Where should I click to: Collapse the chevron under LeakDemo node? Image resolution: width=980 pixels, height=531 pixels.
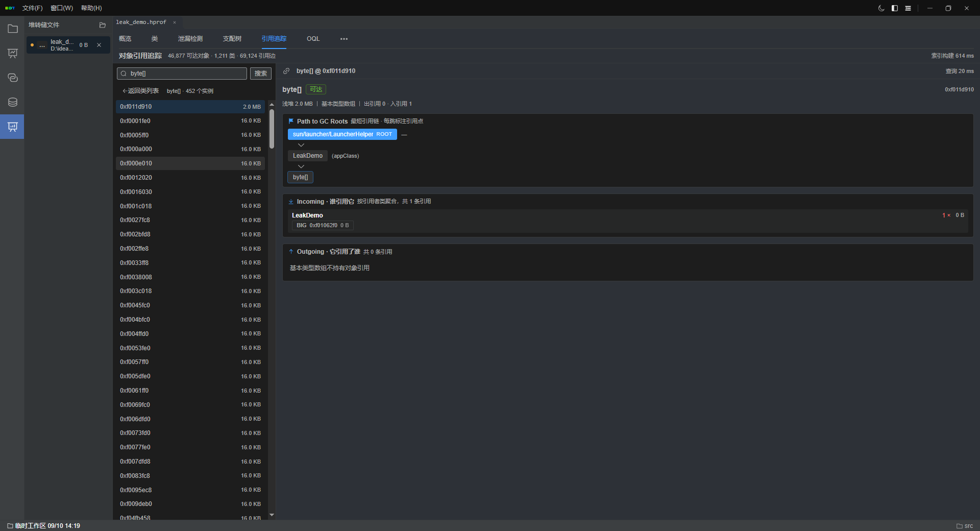coord(301,166)
